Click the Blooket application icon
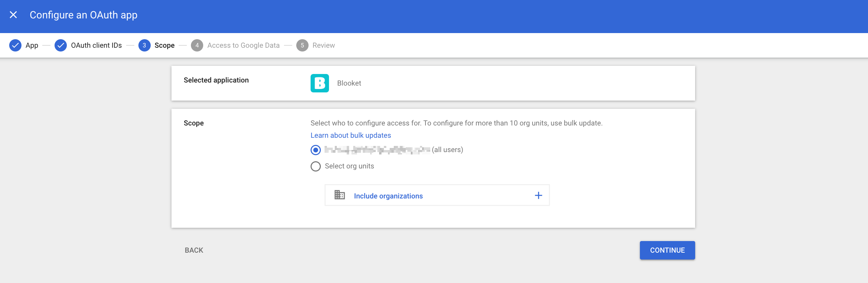This screenshot has width=868, height=283. click(319, 83)
